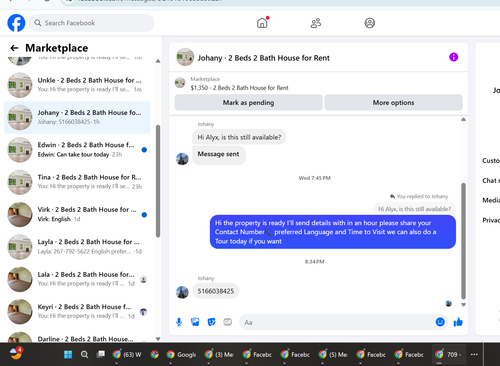Screen dimensions: 500x366
Task: Click chat messages scrollbar thumb
Action: click(x=463, y=241)
